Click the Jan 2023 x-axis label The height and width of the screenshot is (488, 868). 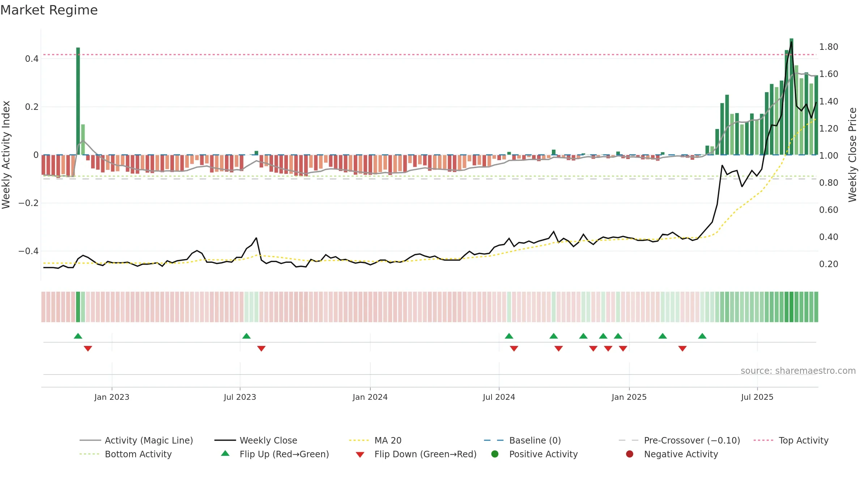(112, 397)
